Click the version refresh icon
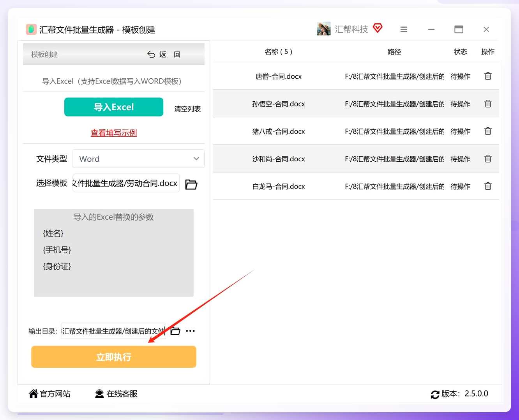This screenshot has width=519, height=420. (x=435, y=394)
